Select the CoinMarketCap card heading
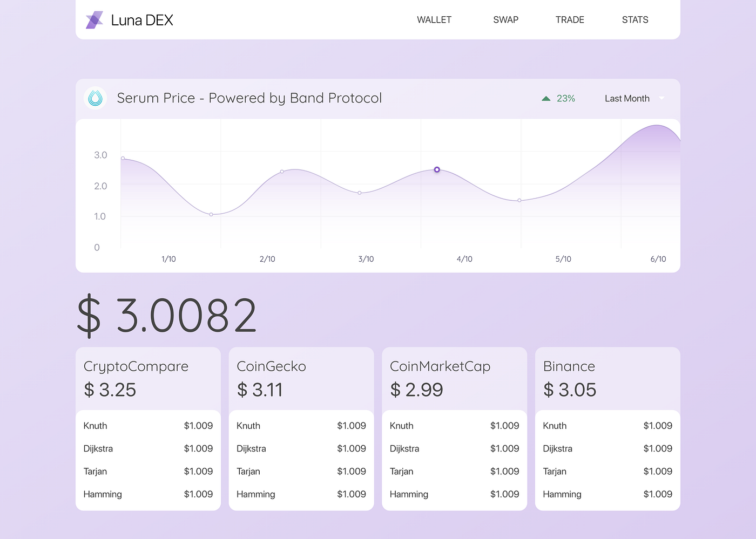The height and width of the screenshot is (539, 756). [440, 366]
